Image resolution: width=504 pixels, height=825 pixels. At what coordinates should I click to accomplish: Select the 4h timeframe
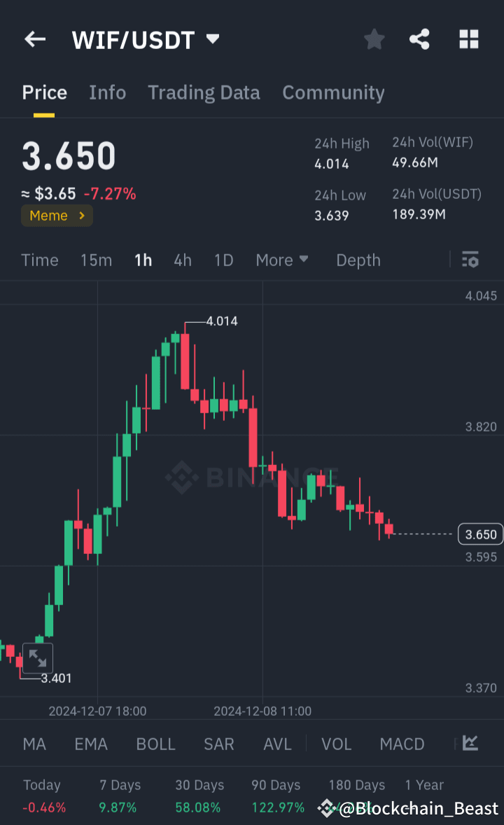pos(182,260)
